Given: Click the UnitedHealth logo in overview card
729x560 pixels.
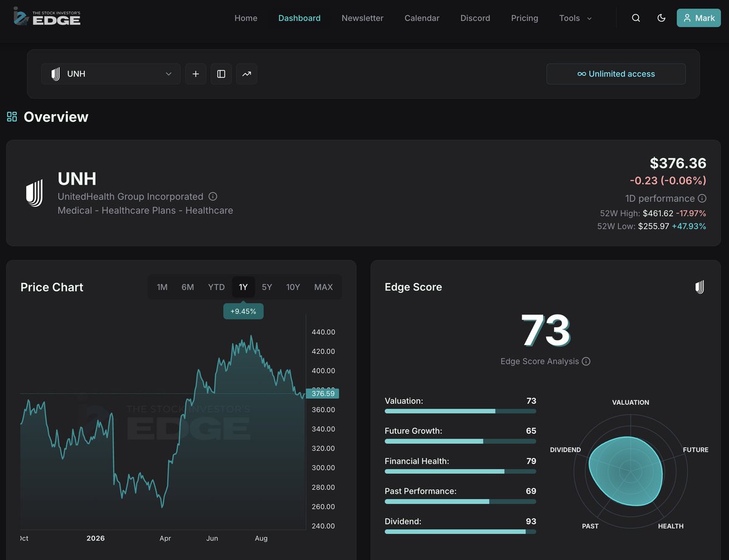Looking at the screenshot, I should pyautogui.click(x=35, y=193).
